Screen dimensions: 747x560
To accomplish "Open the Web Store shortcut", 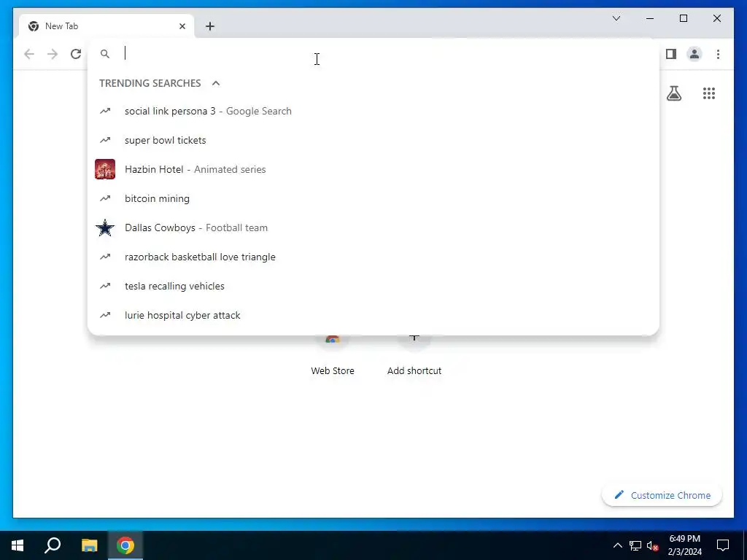I will pyautogui.click(x=333, y=355).
